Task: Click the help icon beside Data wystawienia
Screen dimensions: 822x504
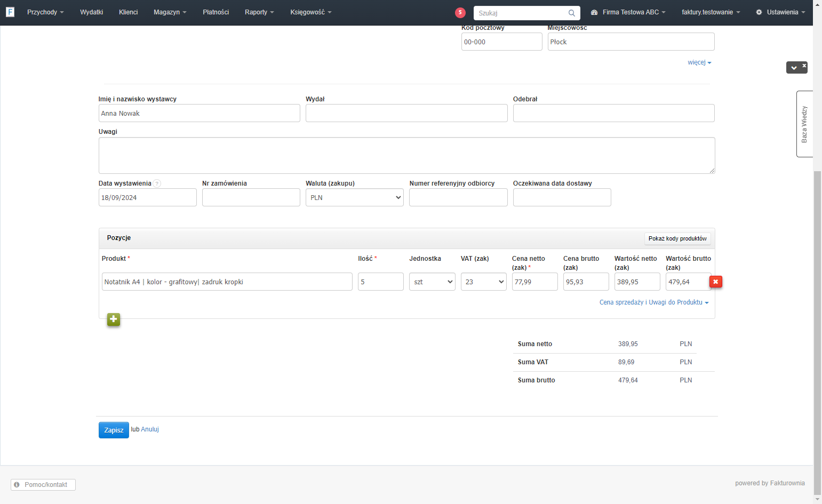Action: [157, 183]
